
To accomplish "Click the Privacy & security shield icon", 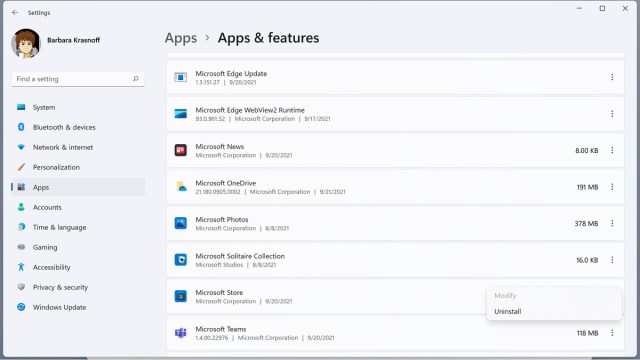I will [x=21, y=287].
